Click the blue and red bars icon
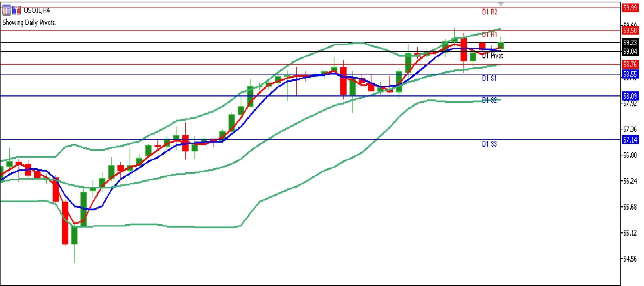 pos(15,11)
